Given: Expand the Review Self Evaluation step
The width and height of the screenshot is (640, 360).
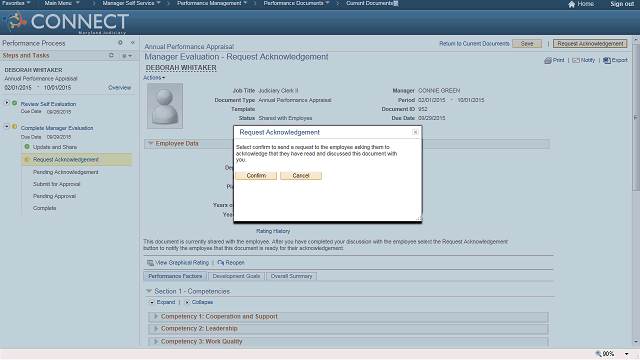Looking at the screenshot, I should pos(7,103).
